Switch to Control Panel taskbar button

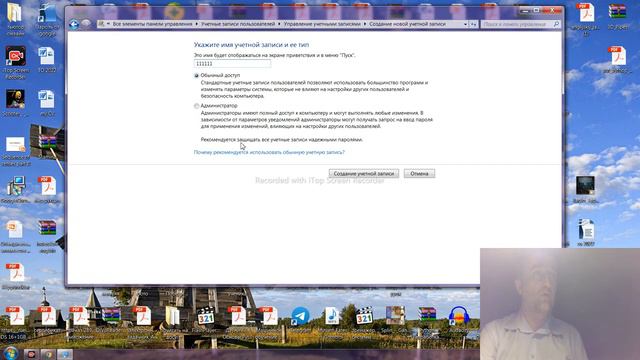pyautogui.click(x=65, y=354)
